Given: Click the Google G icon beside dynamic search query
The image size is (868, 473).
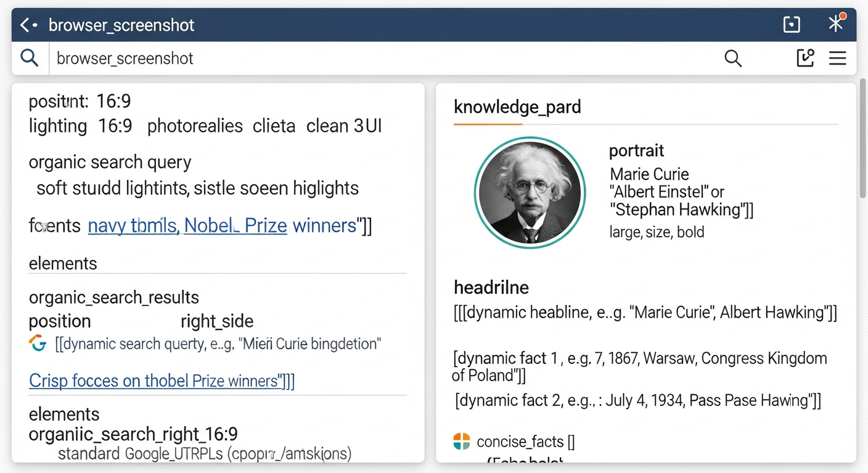Looking at the screenshot, I should click(38, 344).
